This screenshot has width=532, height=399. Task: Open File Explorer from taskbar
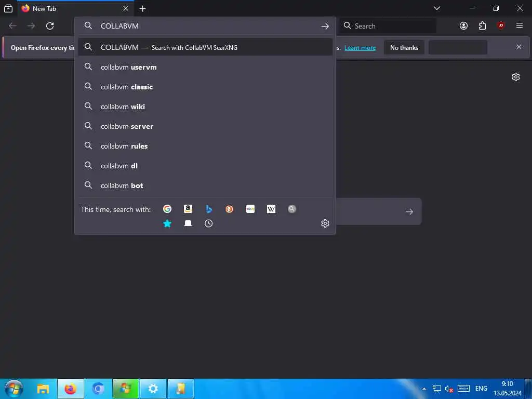(x=43, y=389)
